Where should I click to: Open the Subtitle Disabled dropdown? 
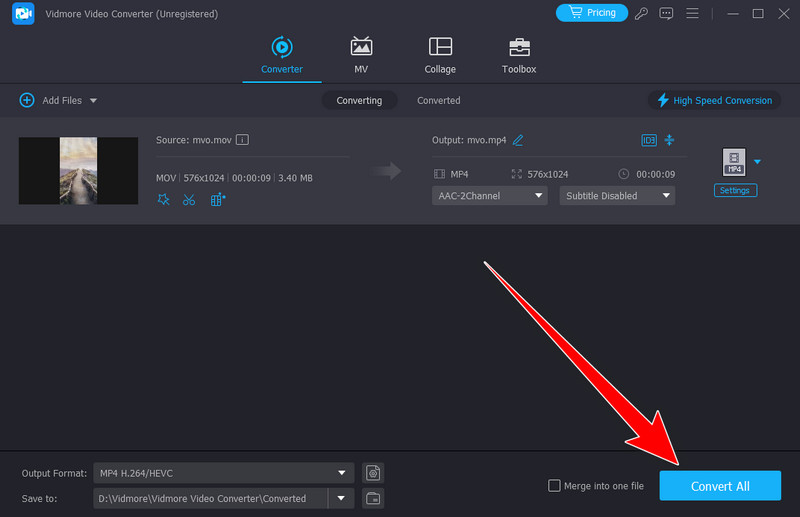coord(617,196)
